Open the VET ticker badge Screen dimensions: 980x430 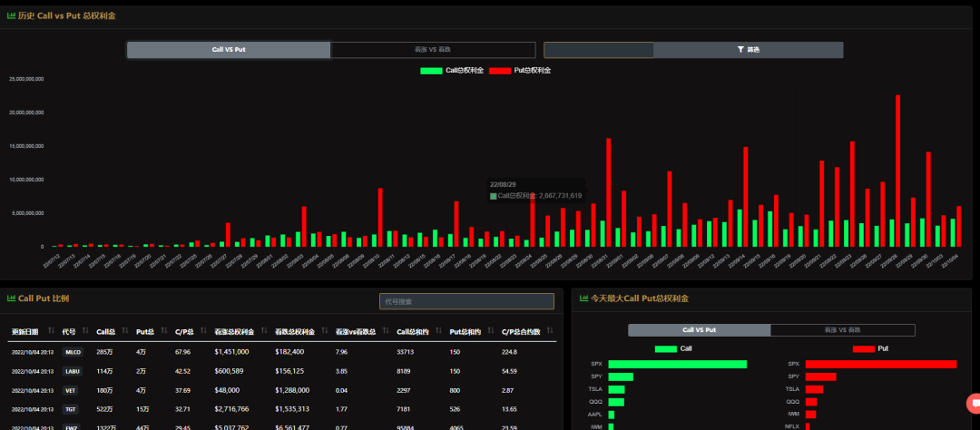[71, 391]
